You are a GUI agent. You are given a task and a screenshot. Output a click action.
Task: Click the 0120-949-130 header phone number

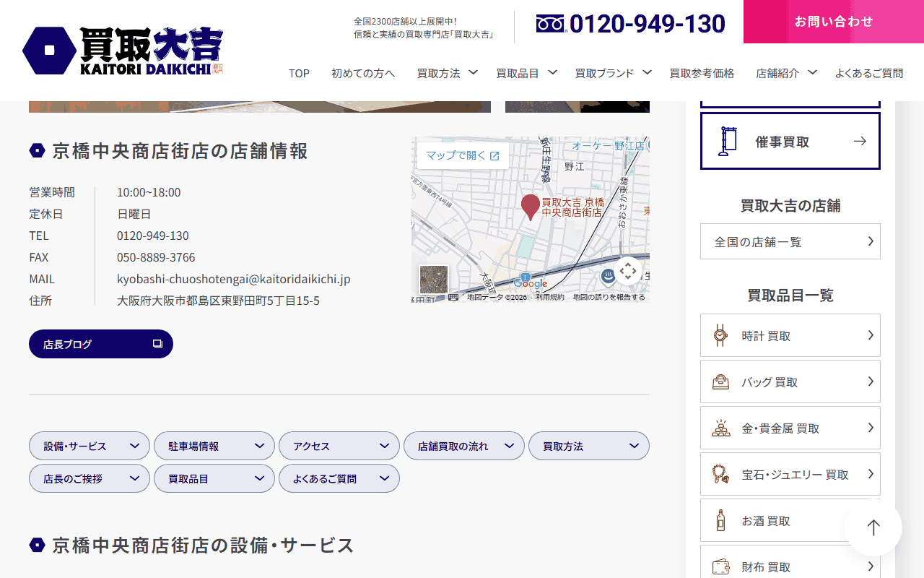tap(647, 24)
